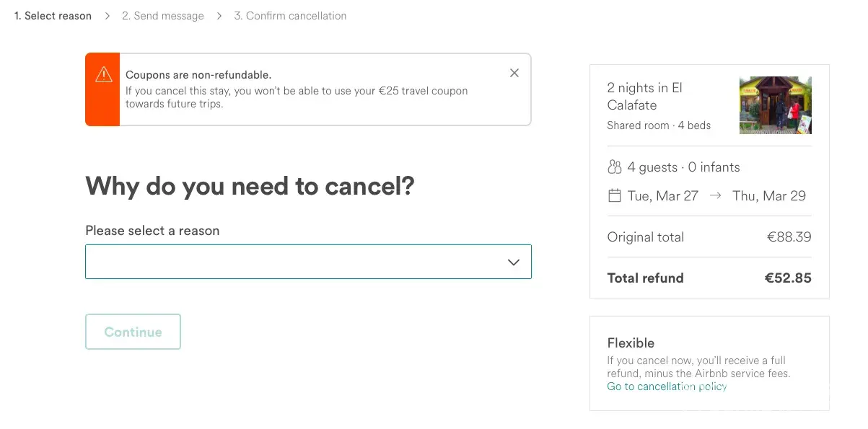Click the guests icon beside 4 guests
Image resolution: width=868 pixels, height=429 pixels.
click(x=614, y=167)
